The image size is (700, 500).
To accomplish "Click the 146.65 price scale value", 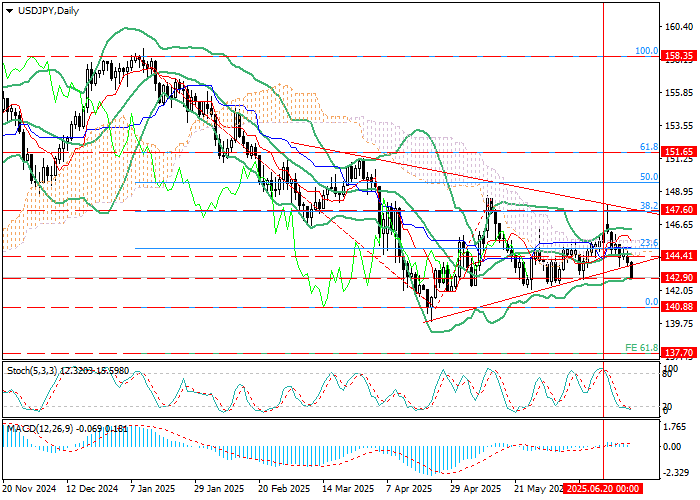I will tap(679, 225).
